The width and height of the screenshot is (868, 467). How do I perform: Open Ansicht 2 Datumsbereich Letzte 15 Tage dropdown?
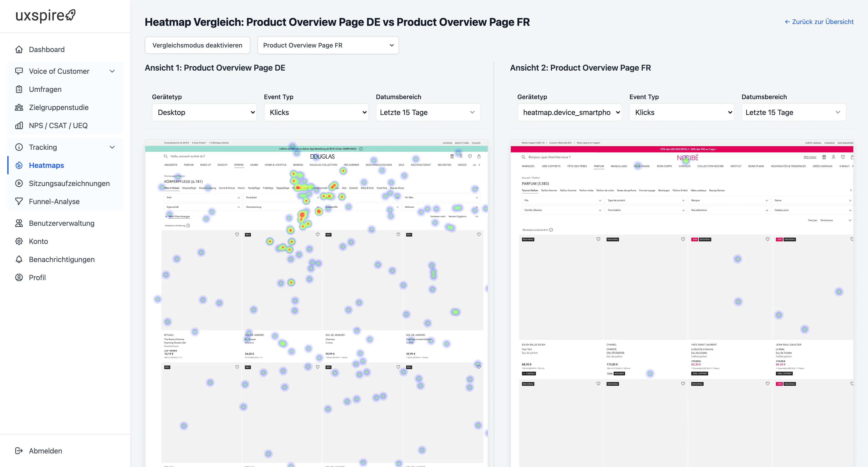point(794,112)
